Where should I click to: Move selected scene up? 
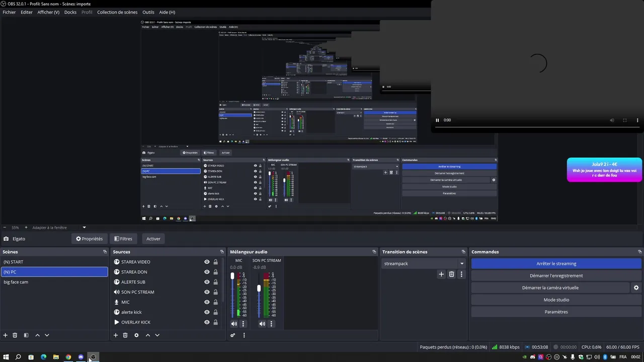pos(37,335)
